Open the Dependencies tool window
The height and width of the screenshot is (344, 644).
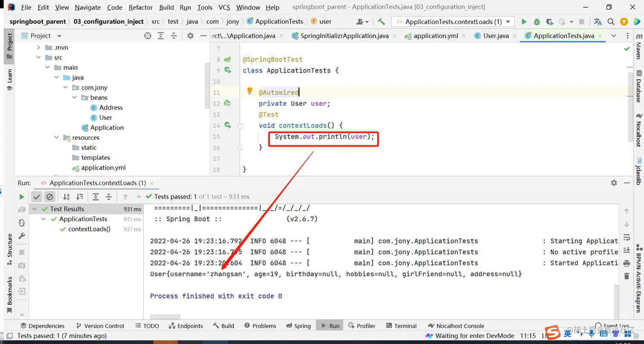click(43, 326)
